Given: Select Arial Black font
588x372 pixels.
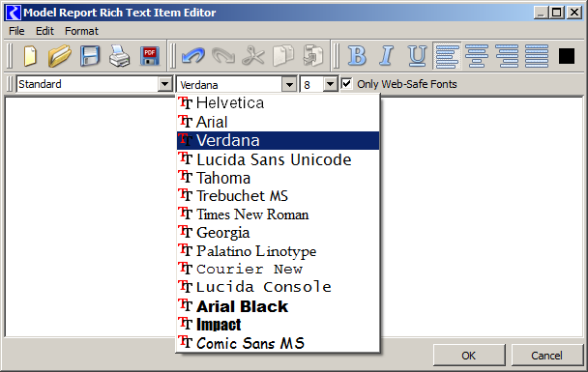Looking at the screenshot, I should tap(278, 306).
